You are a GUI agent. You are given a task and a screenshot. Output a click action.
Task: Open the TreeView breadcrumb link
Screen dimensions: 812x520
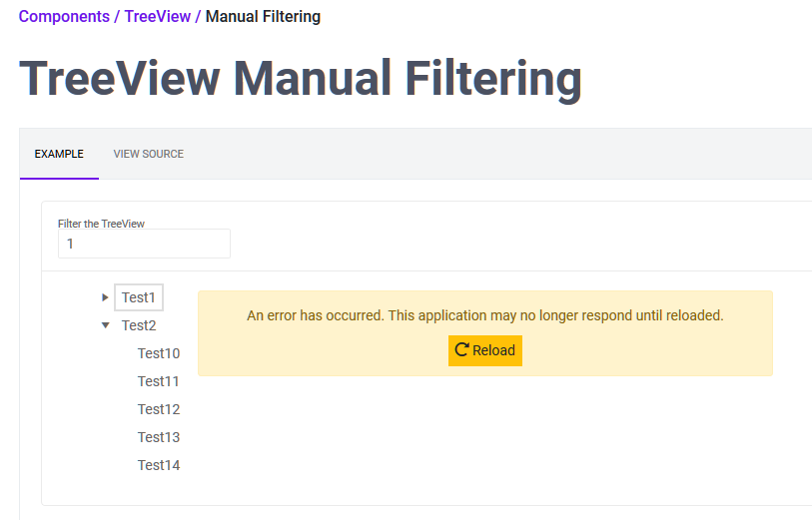[158, 17]
